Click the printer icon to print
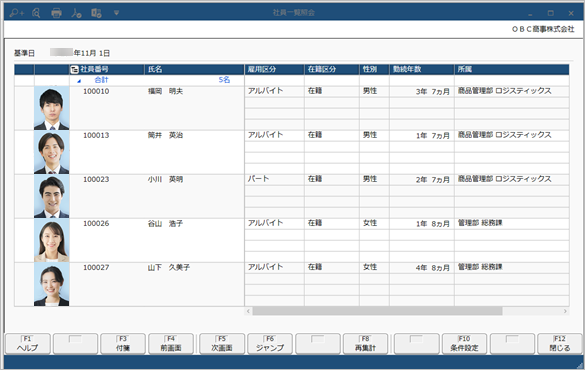 pos(56,13)
